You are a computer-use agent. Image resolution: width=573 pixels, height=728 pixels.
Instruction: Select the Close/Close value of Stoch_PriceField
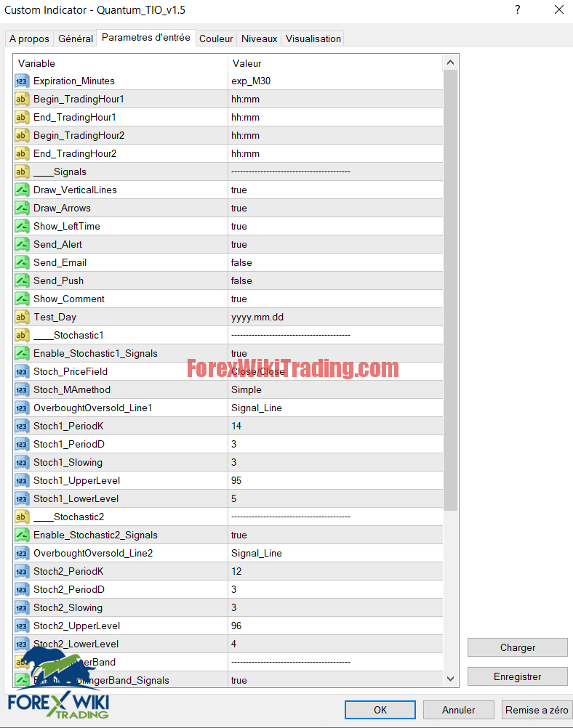click(x=258, y=371)
